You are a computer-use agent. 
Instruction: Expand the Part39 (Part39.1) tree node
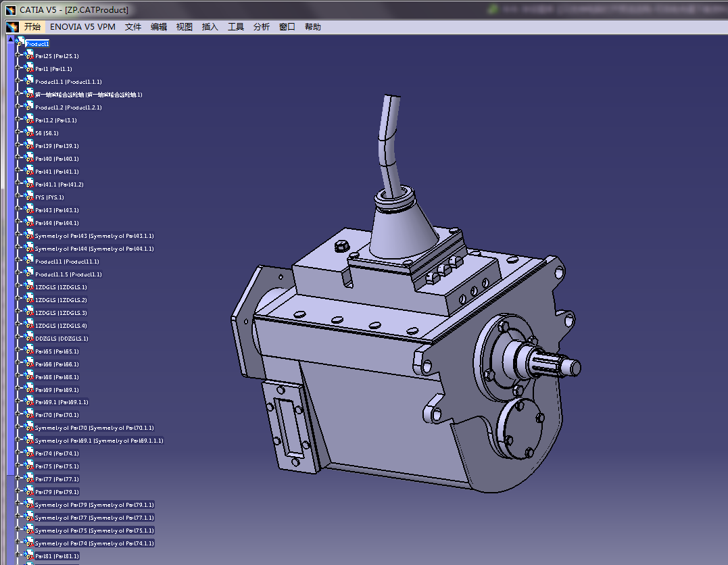(18, 145)
